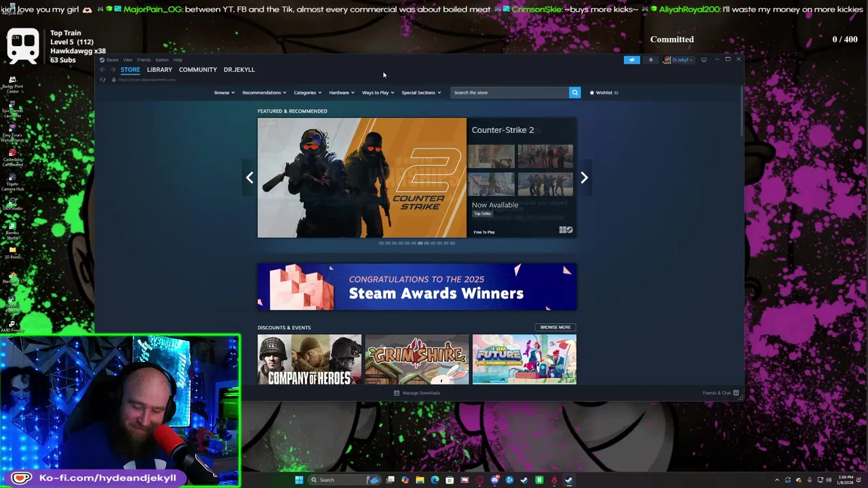
Task: Open File Explorer from taskbar
Action: click(x=420, y=480)
